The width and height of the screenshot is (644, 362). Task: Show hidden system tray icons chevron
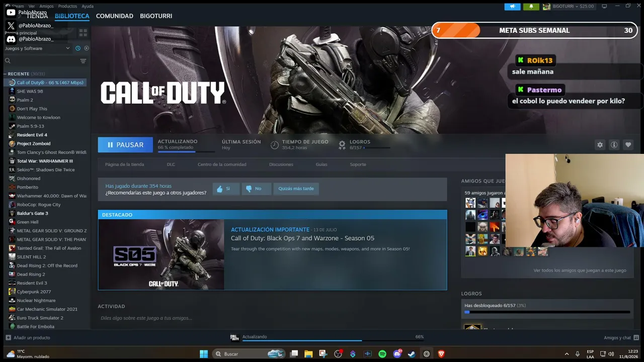point(567,354)
